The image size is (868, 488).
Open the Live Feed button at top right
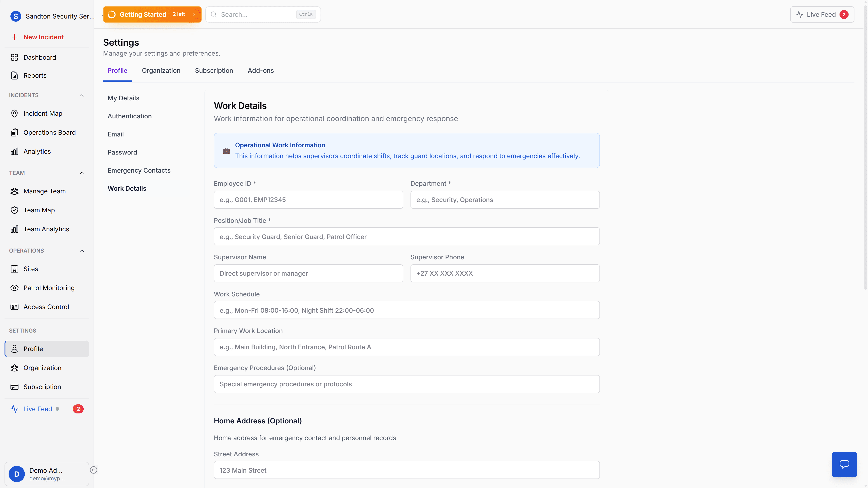pos(822,14)
